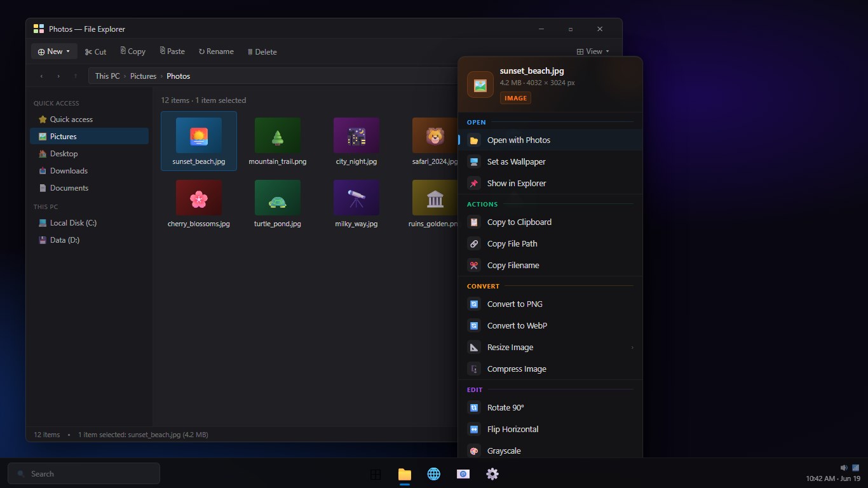Image resolution: width=868 pixels, height=488 pixels.
Task: Open the start menu grid icon in taskbar
Action: coord(376,474)
